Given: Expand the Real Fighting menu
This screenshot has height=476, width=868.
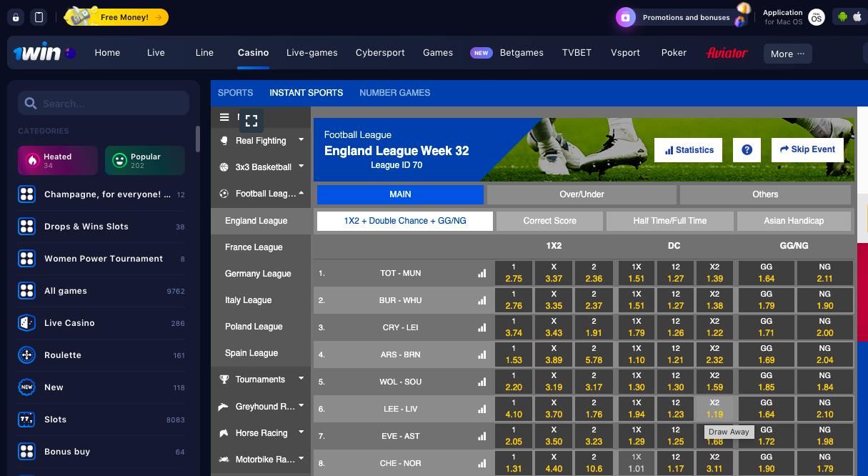Looking at the screenshot, I should click(261, 141).
